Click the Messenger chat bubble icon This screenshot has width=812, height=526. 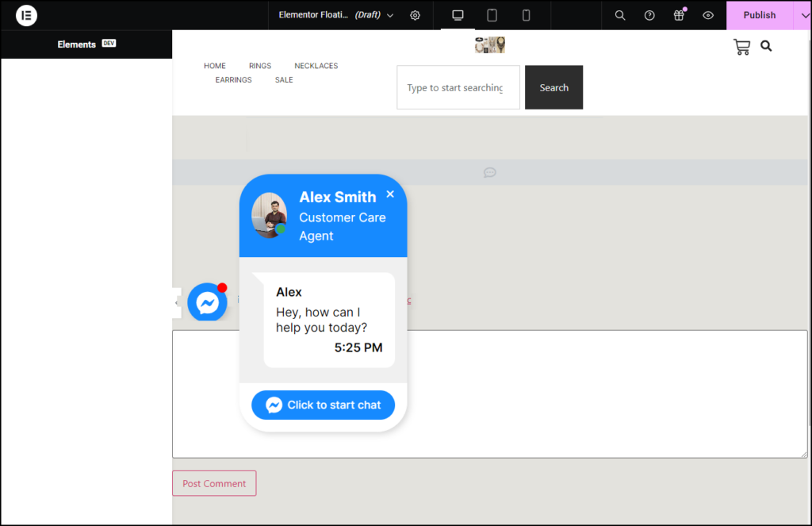(x=207, y=302)
